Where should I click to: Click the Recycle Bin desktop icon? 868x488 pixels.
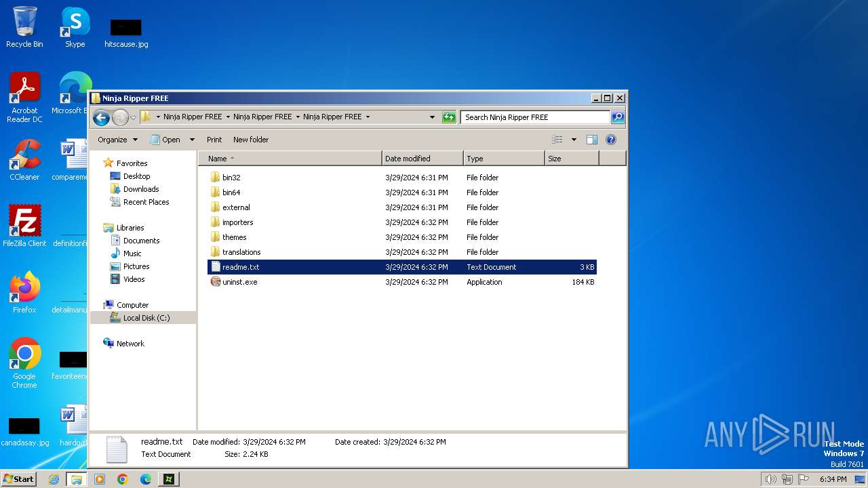(x=24, y=28)
